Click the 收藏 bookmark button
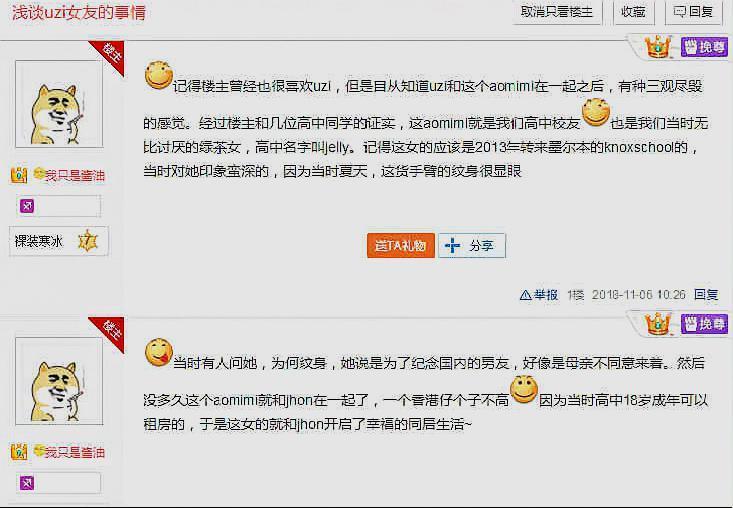733x508 pixels. (x=633, y=12)
